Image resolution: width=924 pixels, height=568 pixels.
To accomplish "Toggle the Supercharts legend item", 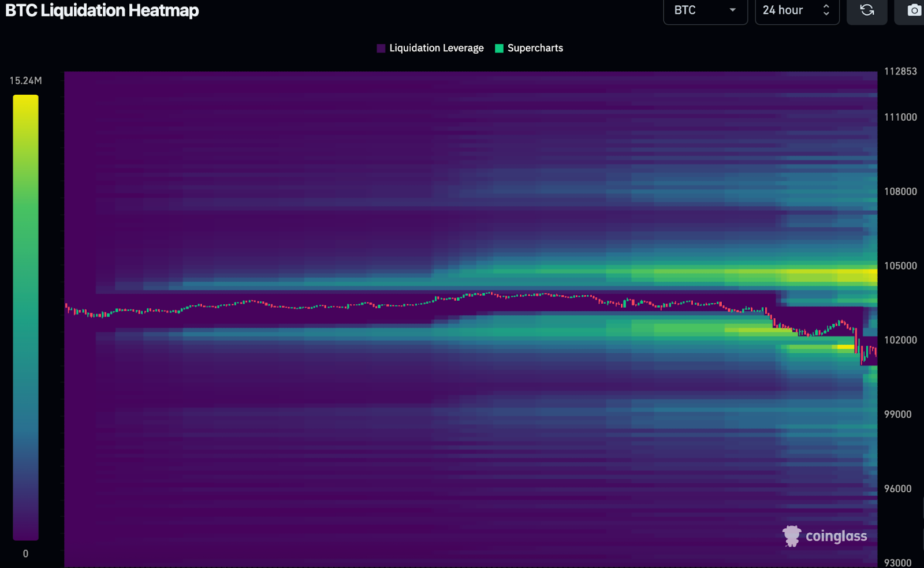I will [x=529, y=48].
